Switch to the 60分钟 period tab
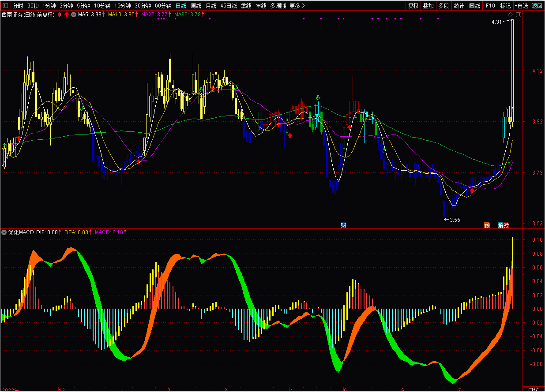 point(163,6)
